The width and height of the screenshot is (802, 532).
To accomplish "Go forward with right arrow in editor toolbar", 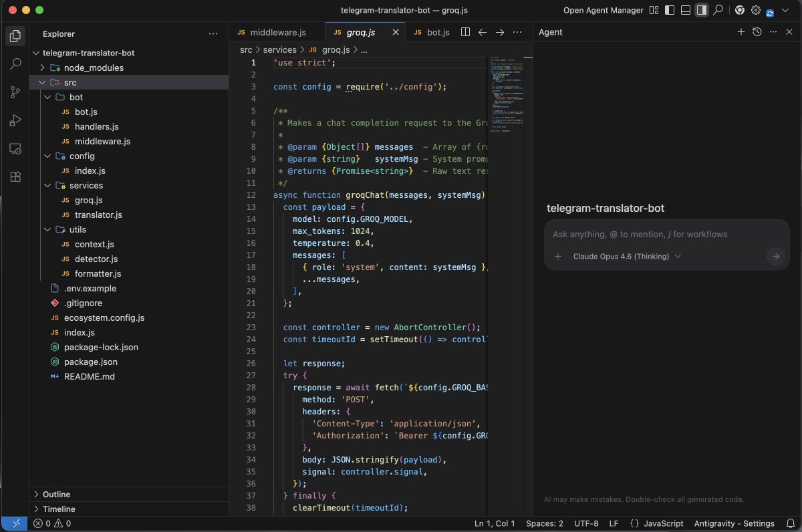I will point(499,32).
